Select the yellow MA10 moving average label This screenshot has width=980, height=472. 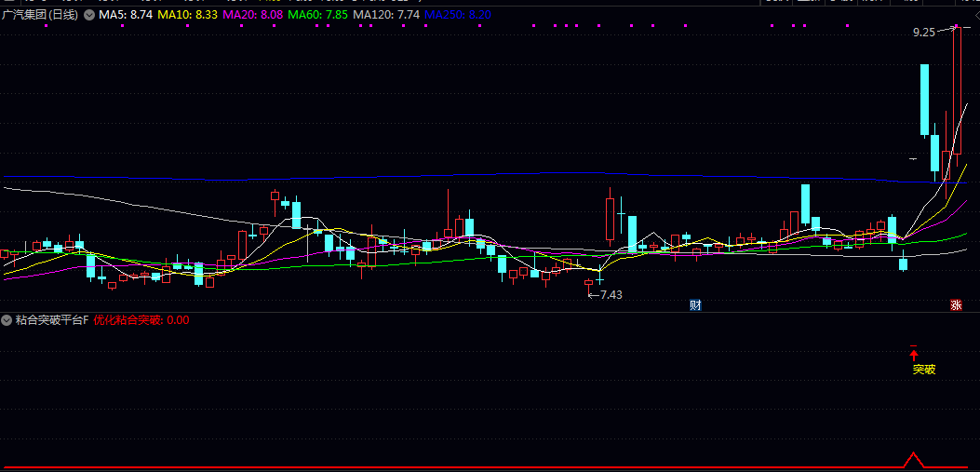click(x=188, y=15)
